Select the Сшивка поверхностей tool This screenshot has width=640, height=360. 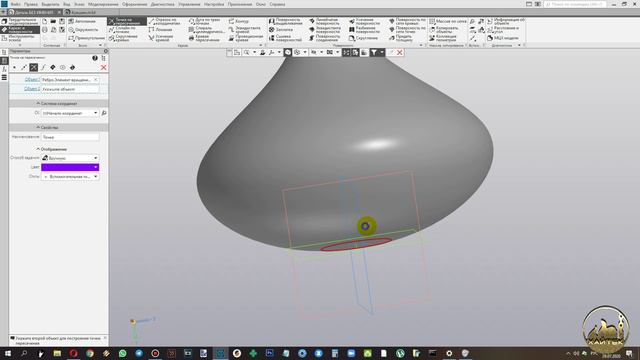[285, 38]
